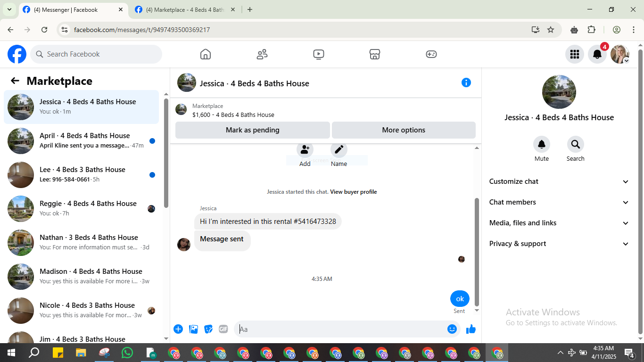Open the conversation information icon

coord(466,82)
